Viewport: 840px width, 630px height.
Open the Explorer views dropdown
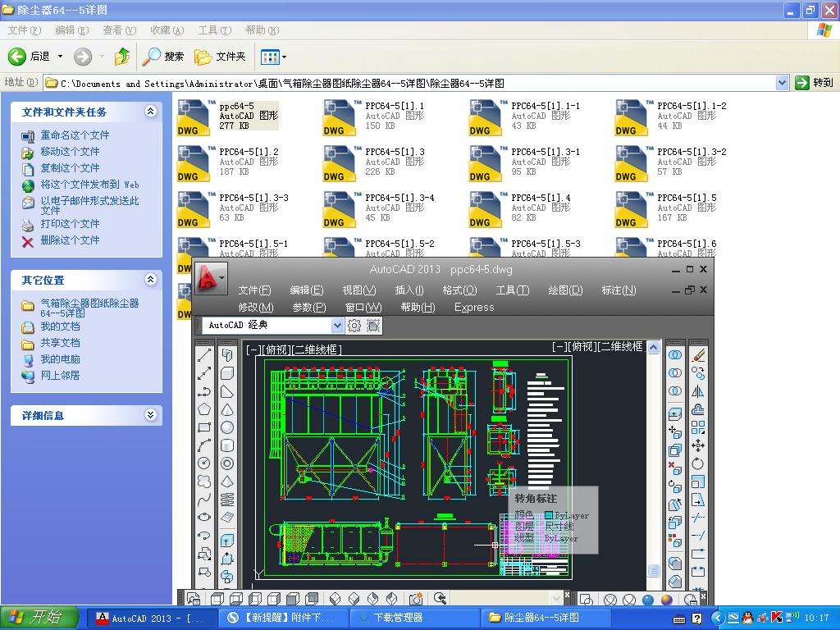[274, 57]
